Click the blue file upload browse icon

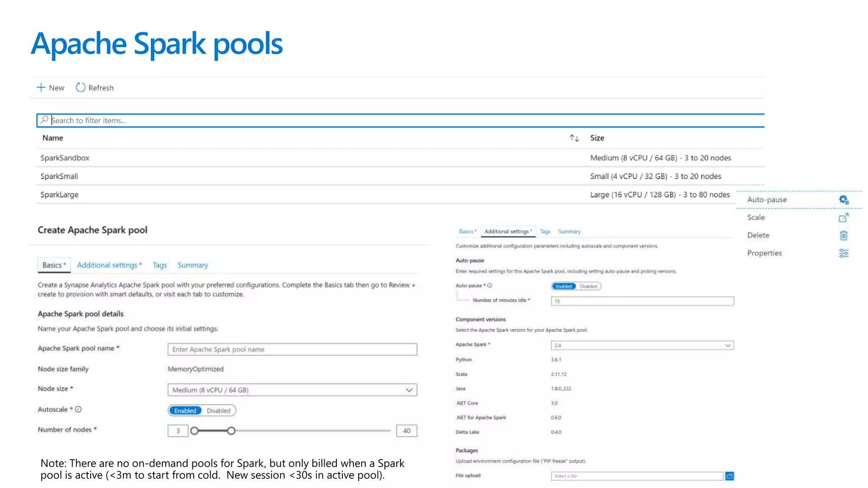tap(729, 476)
